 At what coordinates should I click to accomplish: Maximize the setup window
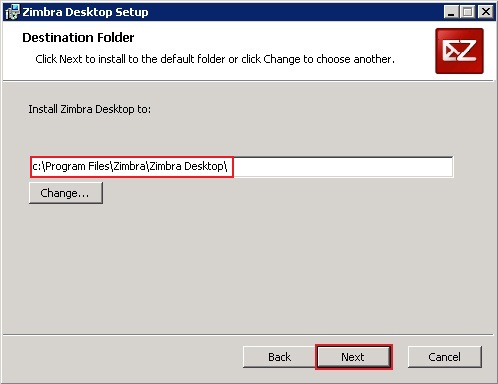pyautogui.click(x=468, y=12)
